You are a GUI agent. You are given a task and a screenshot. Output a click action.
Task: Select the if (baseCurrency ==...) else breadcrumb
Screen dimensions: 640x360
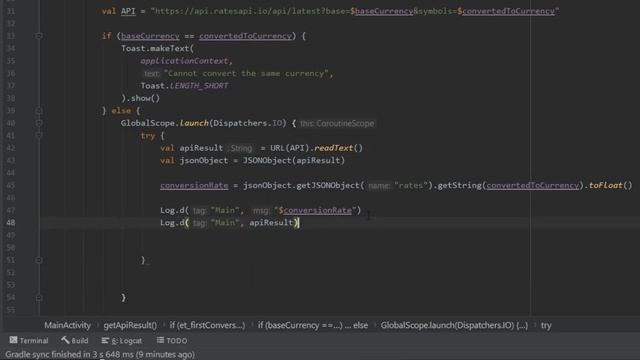click(x=313, y=325)
